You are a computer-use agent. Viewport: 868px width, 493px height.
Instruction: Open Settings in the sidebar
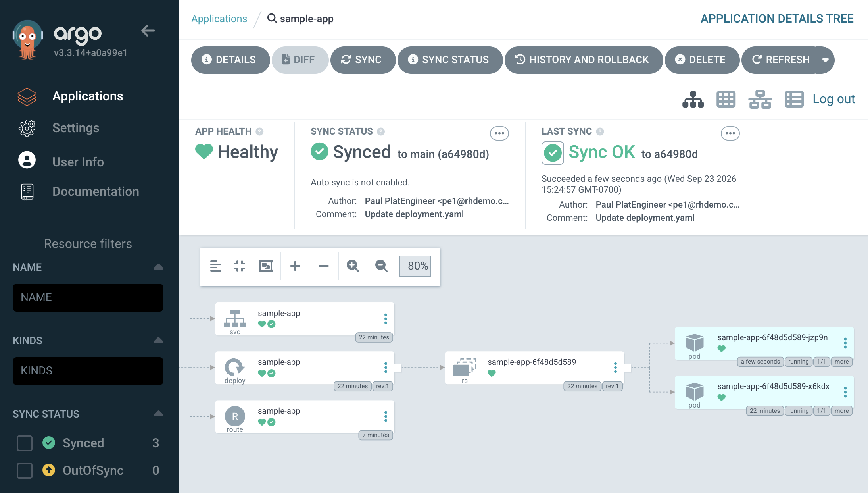tap(76, 128)
